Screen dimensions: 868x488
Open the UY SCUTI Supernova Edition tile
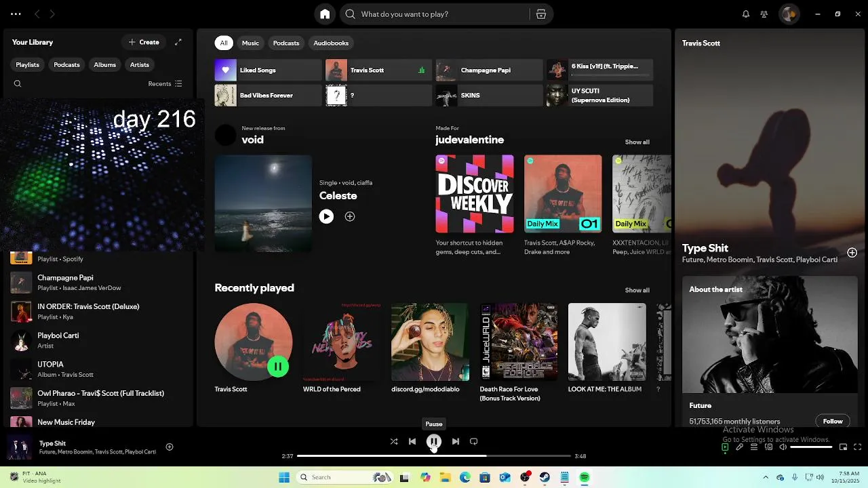(599, 96)
